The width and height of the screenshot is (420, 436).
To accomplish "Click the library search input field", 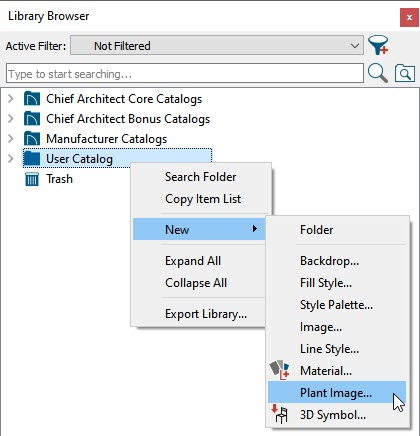I will (185, 73).
